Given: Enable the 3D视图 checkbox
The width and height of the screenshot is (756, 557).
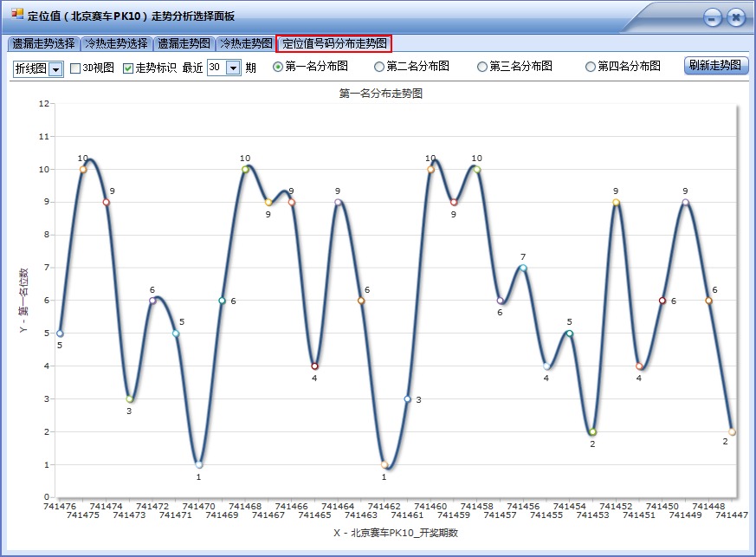Looking at the screenshot, I should point(75,68).
